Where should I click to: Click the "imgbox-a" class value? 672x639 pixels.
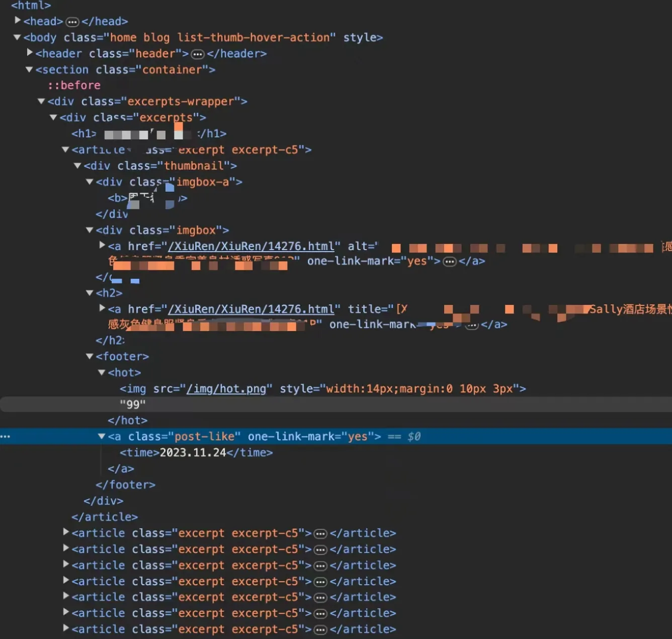(x=203, y=182)
